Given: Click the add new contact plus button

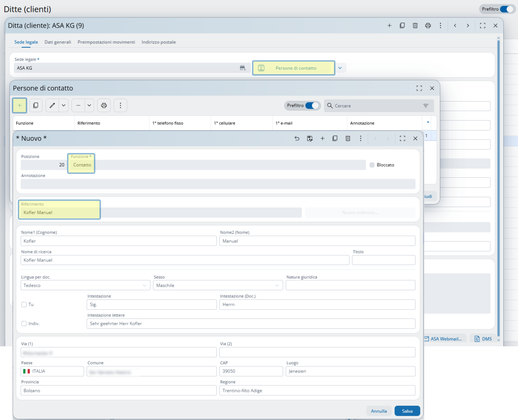Looking at the screenshot, I should (x=20, y=106).
